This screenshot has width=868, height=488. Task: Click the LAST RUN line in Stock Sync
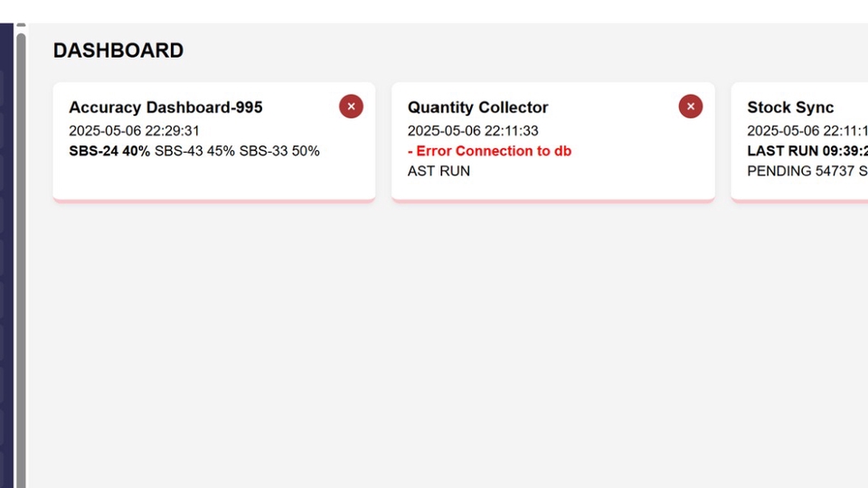pyautogui.click(x=807, y=151)
